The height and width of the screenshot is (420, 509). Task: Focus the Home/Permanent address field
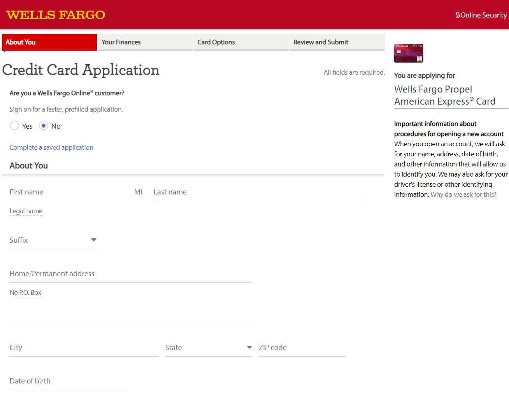click(131, 274)
